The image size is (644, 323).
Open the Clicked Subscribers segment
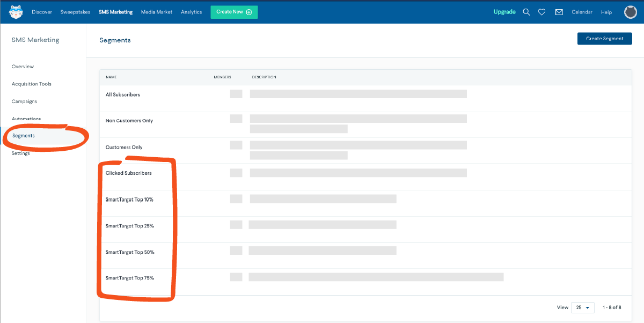pyautogui.click(x=129, y=173)
